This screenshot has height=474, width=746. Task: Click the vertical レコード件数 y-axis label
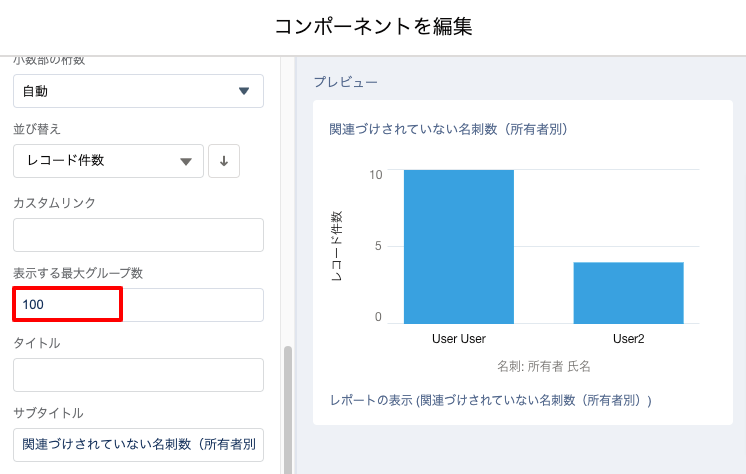click(x=337, y=246)
